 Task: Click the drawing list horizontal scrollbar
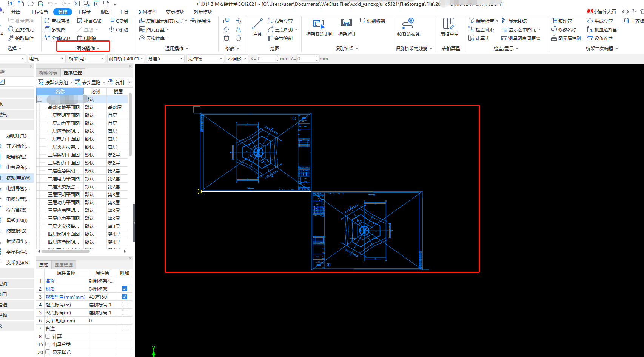66,251
